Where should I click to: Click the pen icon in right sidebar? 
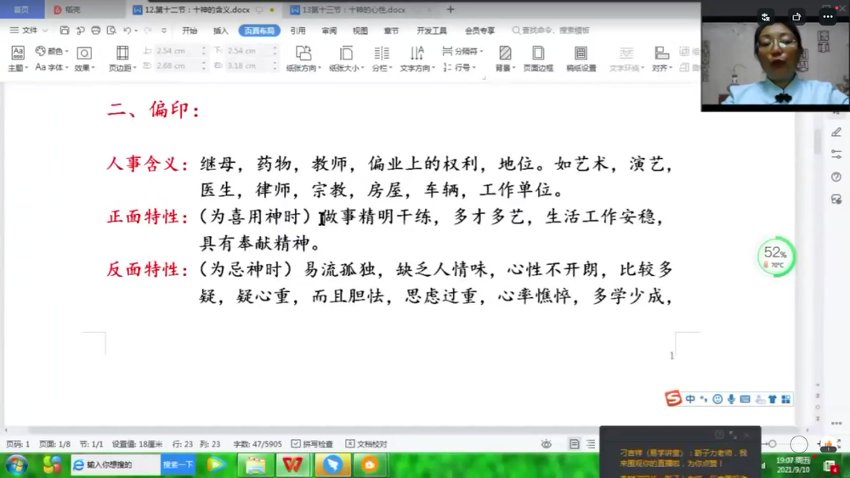(x=836, y=132)
